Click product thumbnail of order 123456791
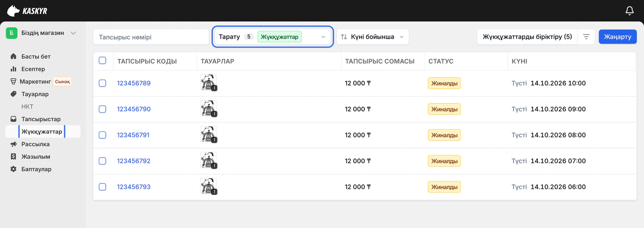The height and width of the screenshot is (228, 644). 209,135
